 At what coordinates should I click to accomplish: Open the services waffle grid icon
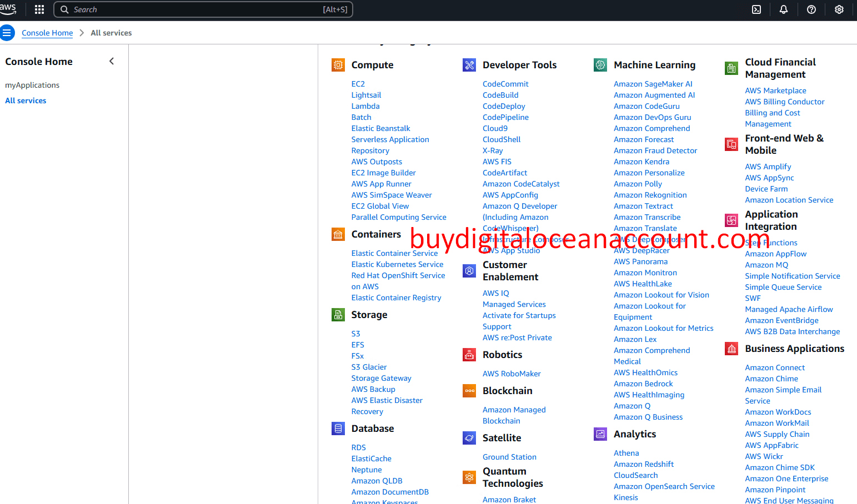(x=39, y=9)
